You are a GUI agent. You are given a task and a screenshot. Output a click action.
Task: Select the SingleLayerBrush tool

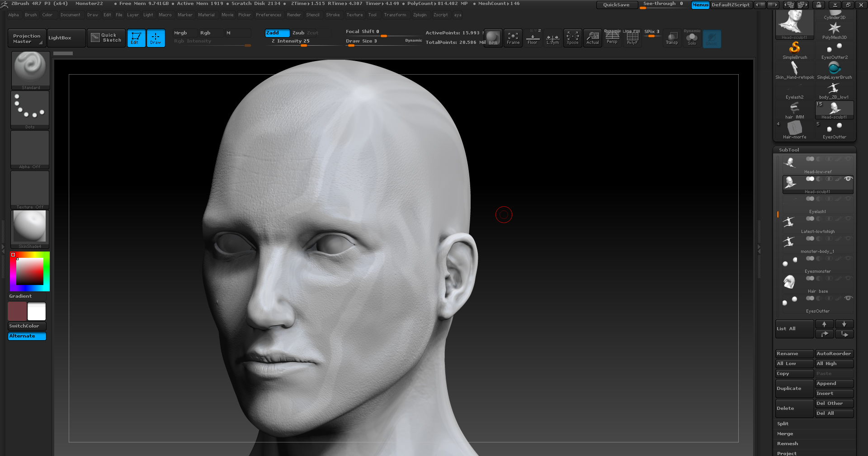pyautogui.click(x=835, y=70)
